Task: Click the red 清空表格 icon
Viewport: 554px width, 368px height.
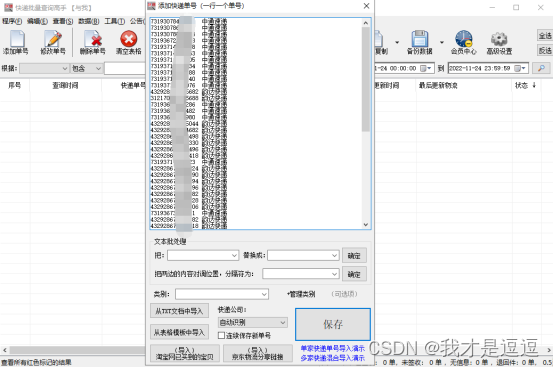Action: 129,42
